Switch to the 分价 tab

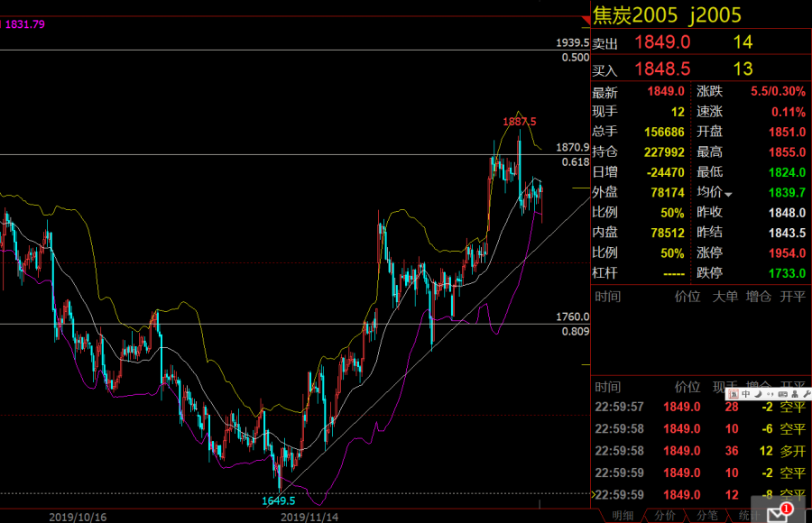point(664,515)
